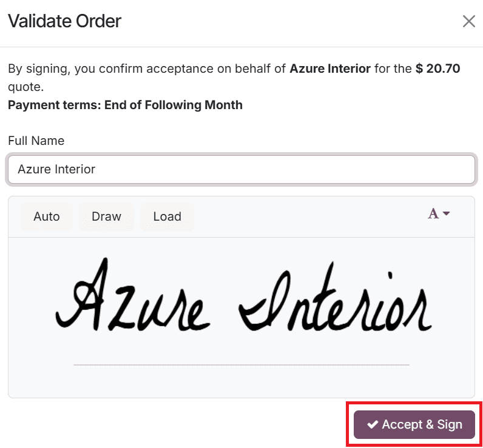Click empty toolbar space right of Load
This screenshot has height=448, width=483.
point(303,216)
